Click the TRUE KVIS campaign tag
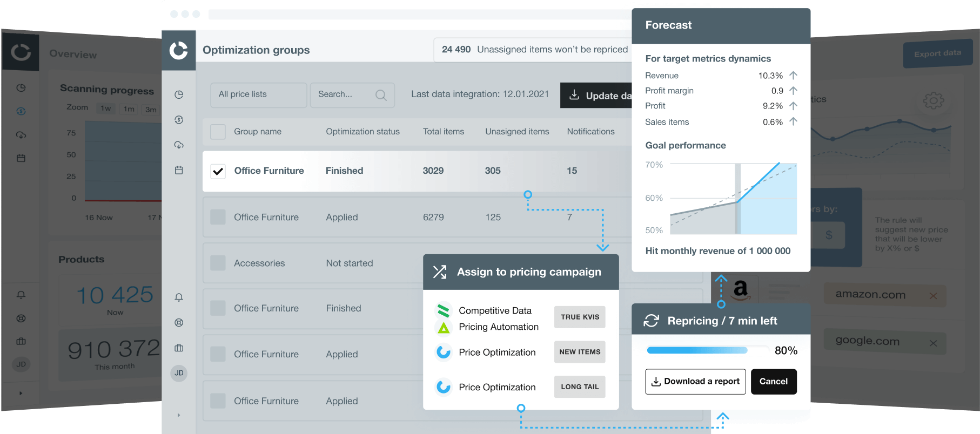The height and width of the screenshot is (434, 980). pyautogui.click(x=580, y=317)
